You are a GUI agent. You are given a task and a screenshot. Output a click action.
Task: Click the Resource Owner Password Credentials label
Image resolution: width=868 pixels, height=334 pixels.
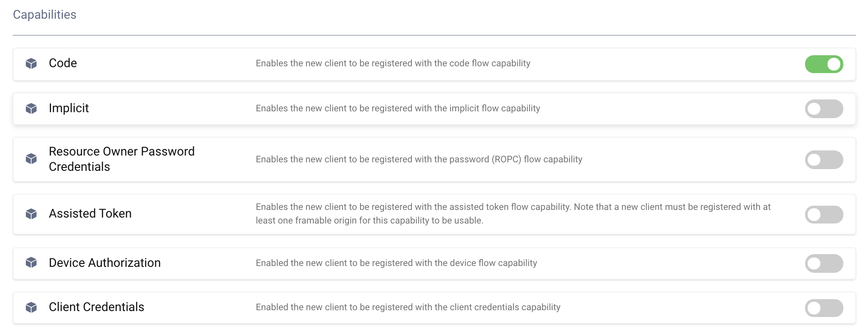[x=122, y=159]
